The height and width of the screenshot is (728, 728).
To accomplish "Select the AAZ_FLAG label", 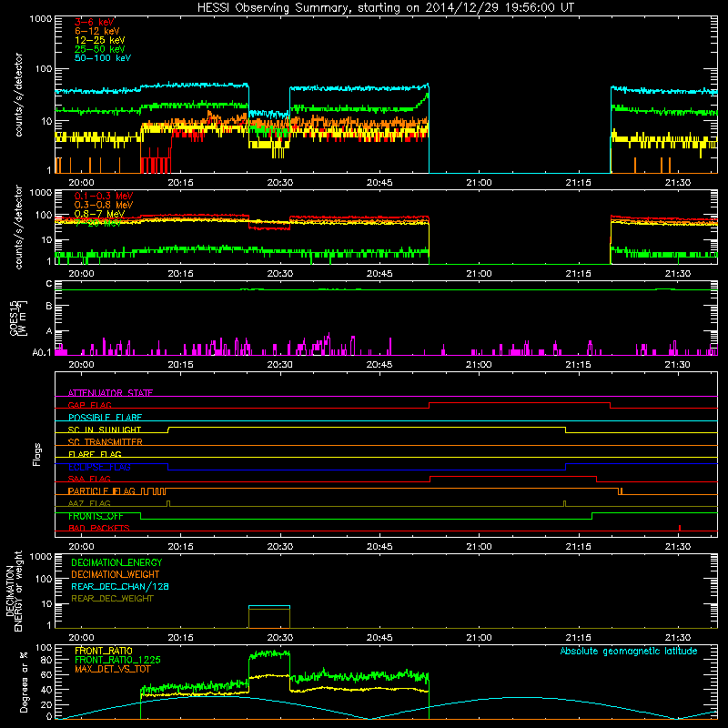I will coord(89,503).
